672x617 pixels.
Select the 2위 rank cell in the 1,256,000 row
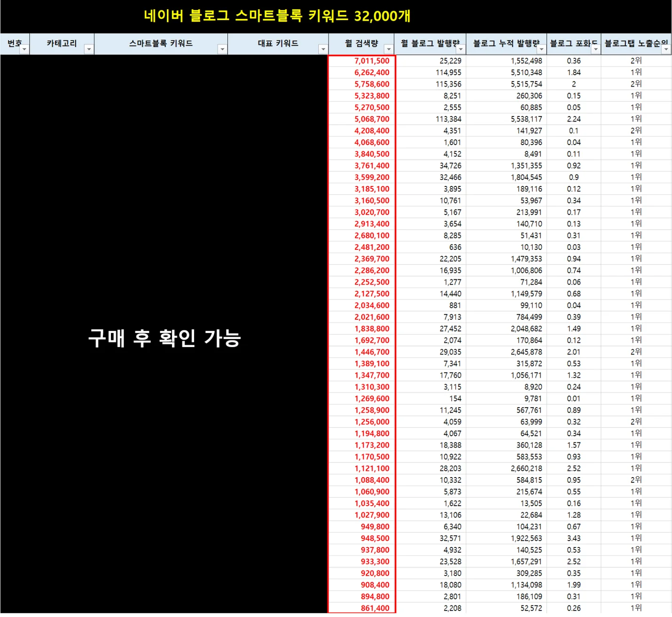point(636,422)
